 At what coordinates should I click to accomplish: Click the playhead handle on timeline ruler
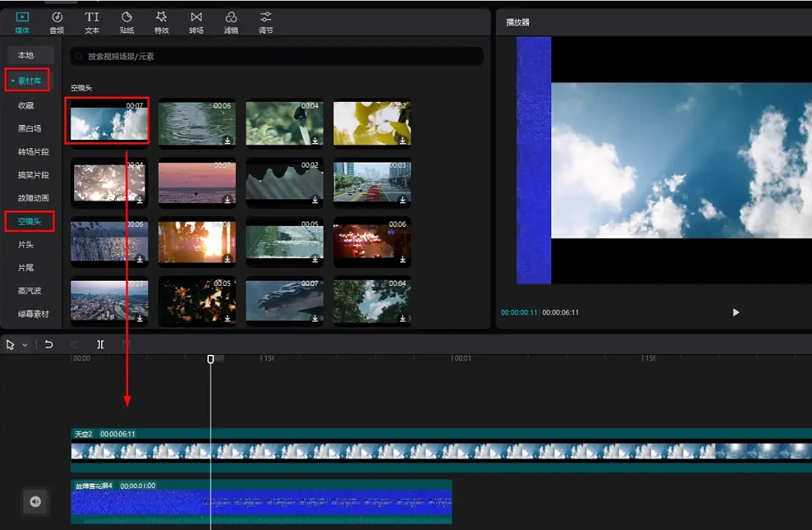(x=210, y=359)
